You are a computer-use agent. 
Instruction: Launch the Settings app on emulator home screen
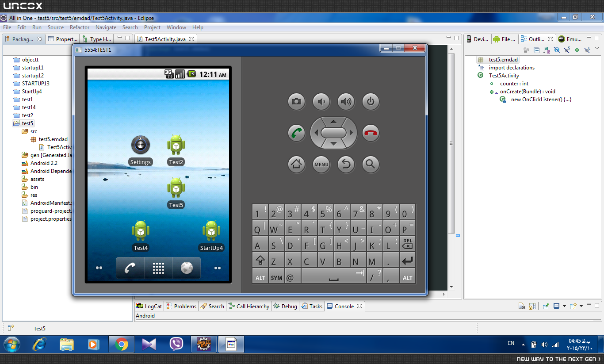141,150
